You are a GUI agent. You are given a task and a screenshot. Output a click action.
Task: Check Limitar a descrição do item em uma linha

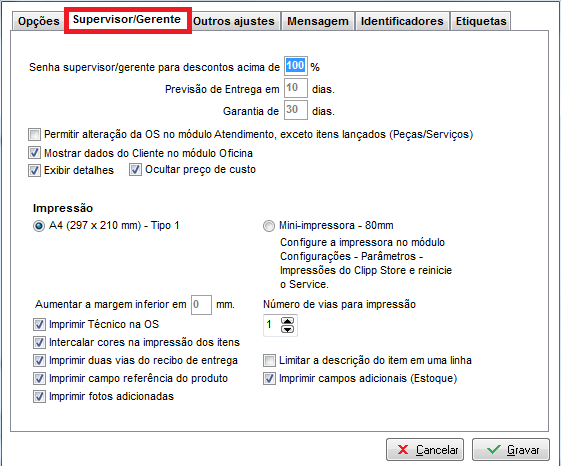click(269, 360)
